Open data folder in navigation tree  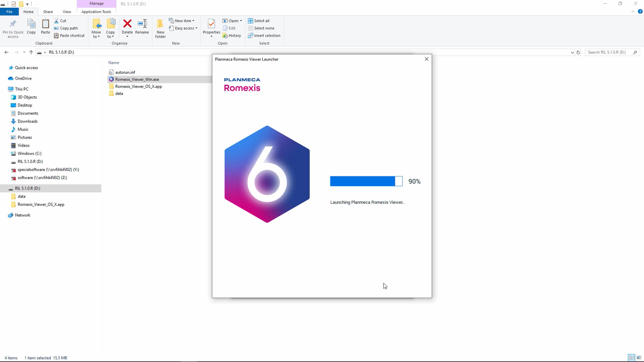[x=21, y=196]
